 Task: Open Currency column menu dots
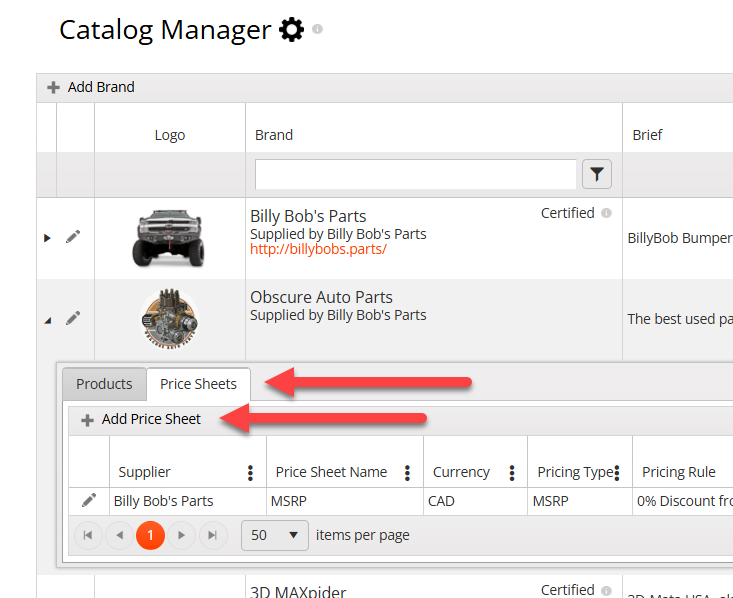pyautogui.click(x=512, y=473)
